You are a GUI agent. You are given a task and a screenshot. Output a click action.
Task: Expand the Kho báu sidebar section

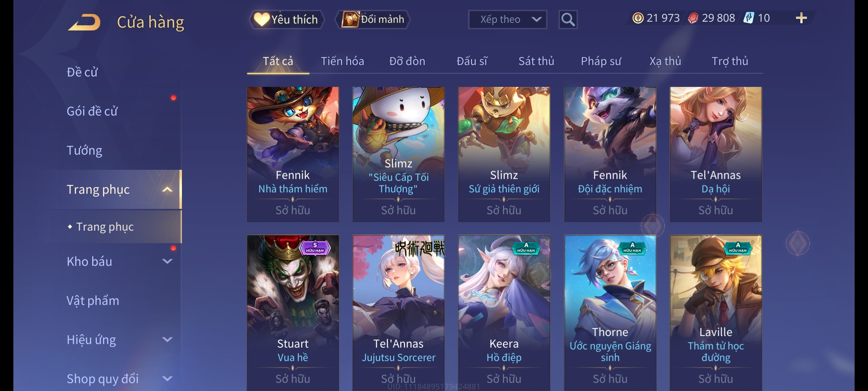click(167, 261)
